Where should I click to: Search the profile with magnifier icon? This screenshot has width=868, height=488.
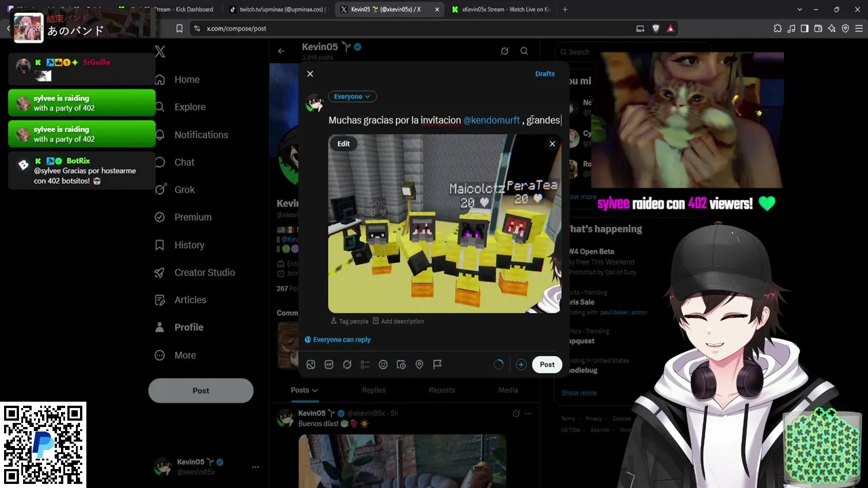(524, 51)
